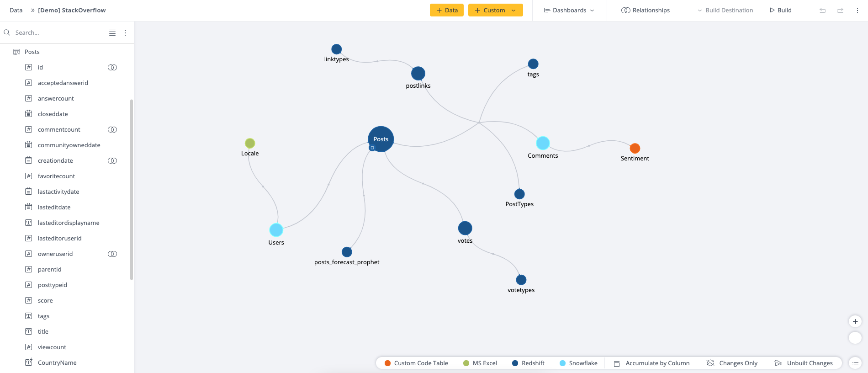Click the Build button
This screenshot has height=373, width=868.
pyautogui.click(x=781, y=10)
